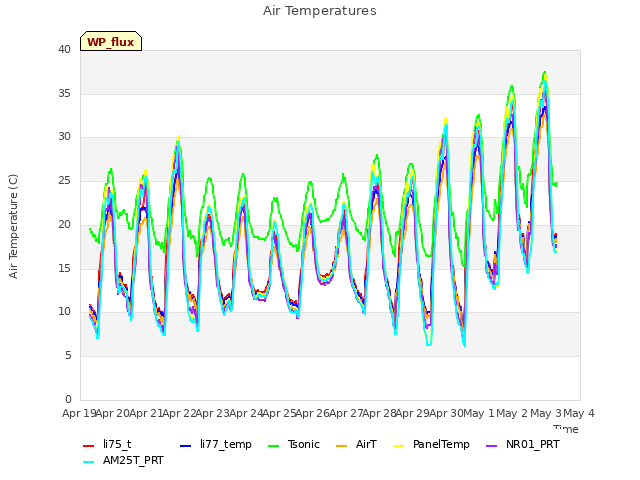Click the 40 y-axis tick label
640x480 pixels.
64,50
